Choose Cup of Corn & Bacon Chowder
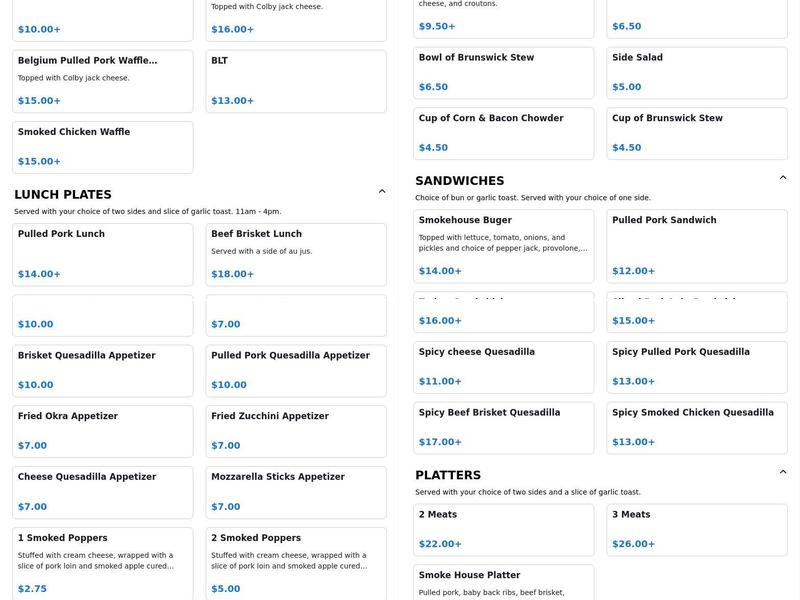 pyautogui.click(x=503, y=133)
